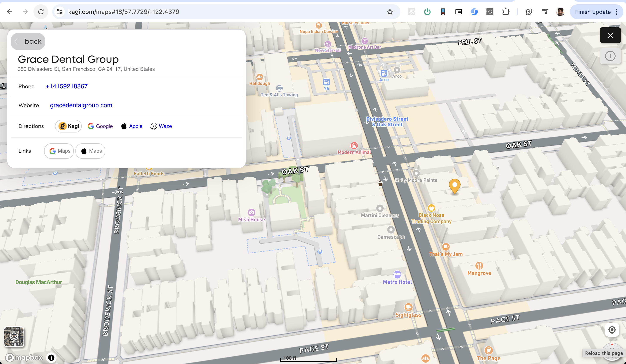Open Chrome menu next to Finish update
This screenshot has width=626, height=364.
click(x=616, y=12)
